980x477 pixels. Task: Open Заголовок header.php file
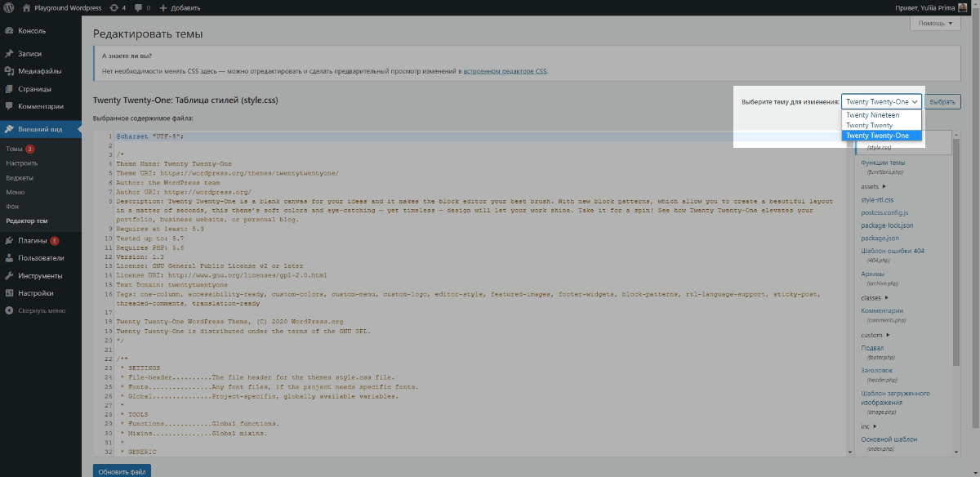(878, 375)
